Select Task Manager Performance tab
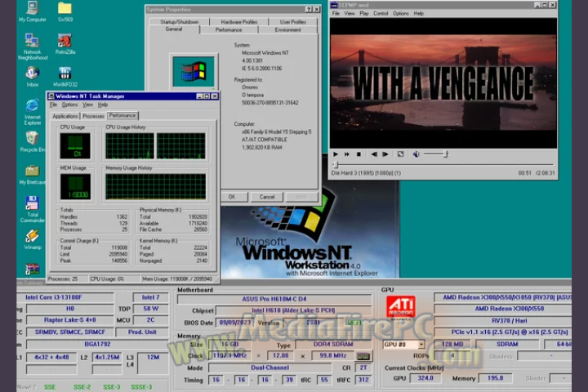588x392 pixels. 122,115
